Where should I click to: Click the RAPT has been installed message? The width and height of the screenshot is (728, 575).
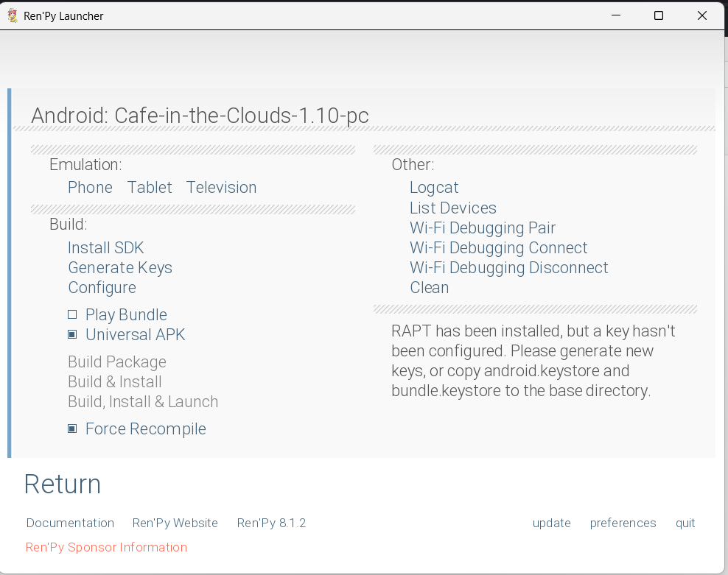pyautogui.click(x=533, y=361)
